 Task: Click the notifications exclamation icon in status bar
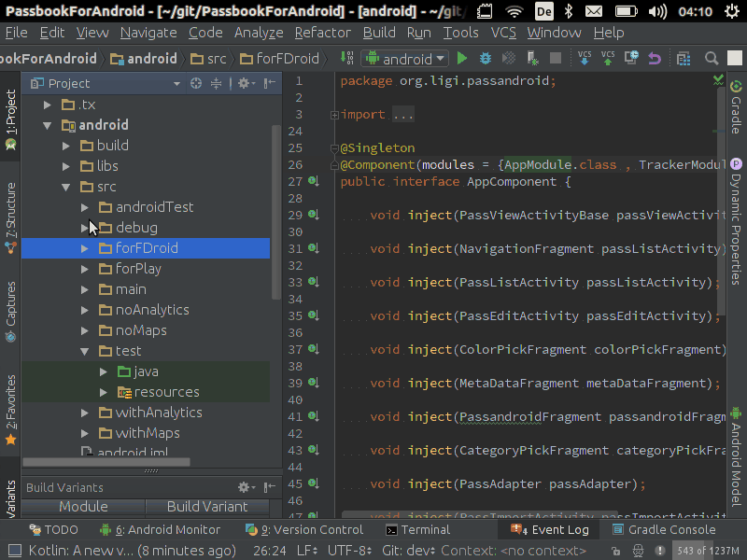tap(660, 551)
